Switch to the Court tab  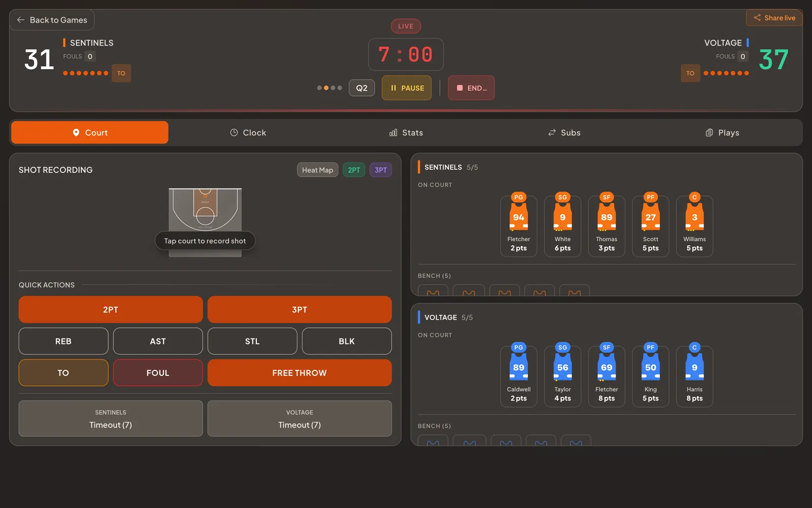pyautogui.click(x=90, y=133)
